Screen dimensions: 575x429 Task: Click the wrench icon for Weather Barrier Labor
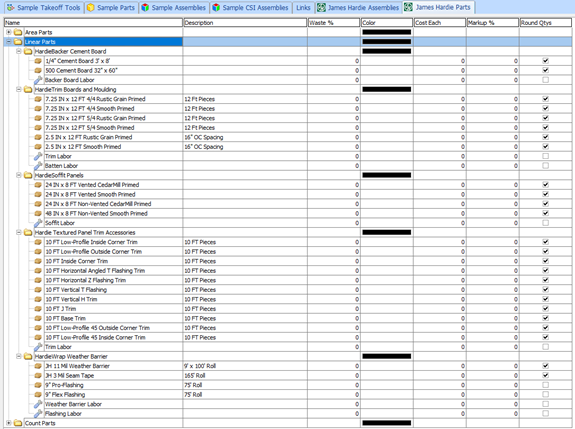[38, 404]
